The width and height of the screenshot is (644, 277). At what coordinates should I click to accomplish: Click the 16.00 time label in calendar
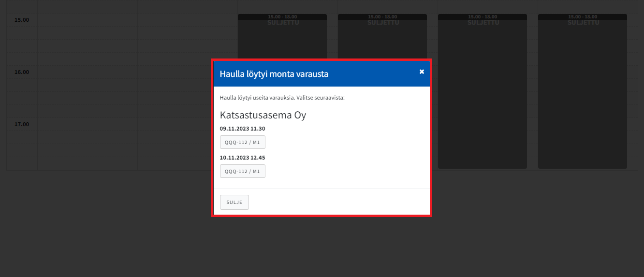click(22, 72)
